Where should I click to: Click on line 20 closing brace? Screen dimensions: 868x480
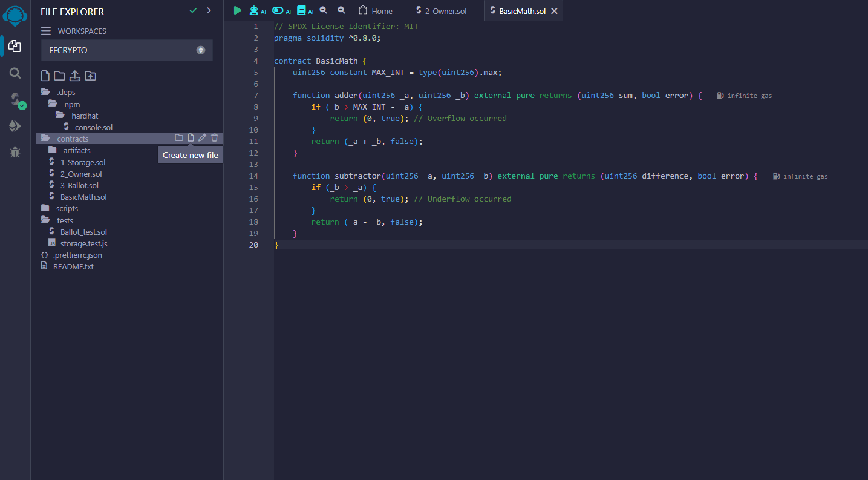point(276,245)
